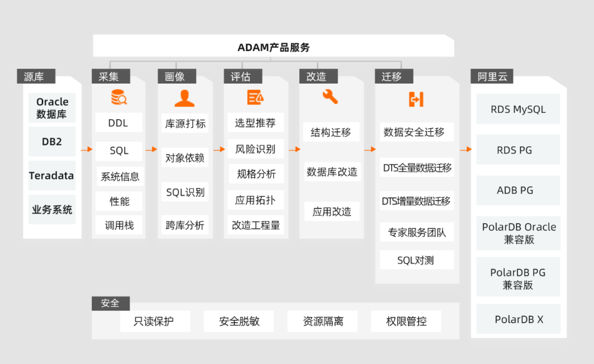
Task: Click the 对象依赖 item
Action: pyautogui.click(x=185, y=157)
